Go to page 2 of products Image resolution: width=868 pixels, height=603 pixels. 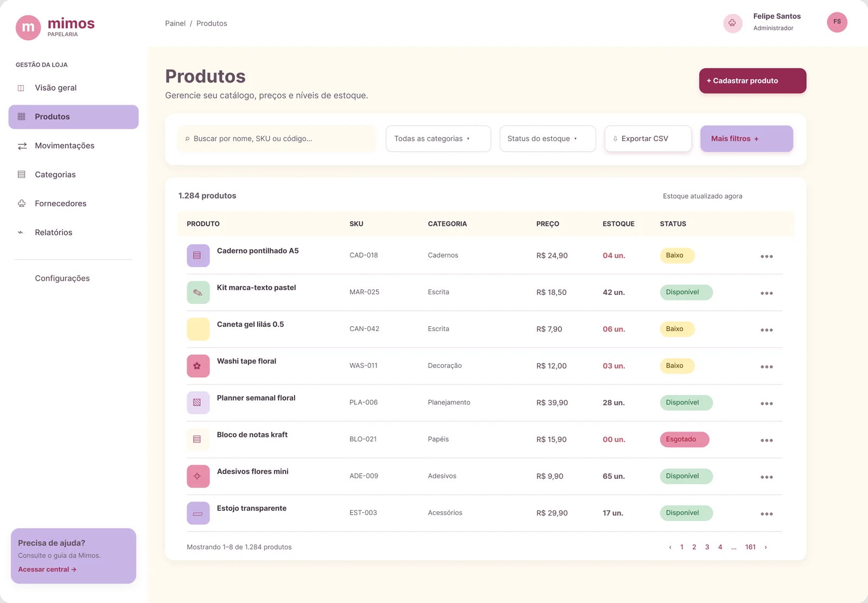(694, 547)
